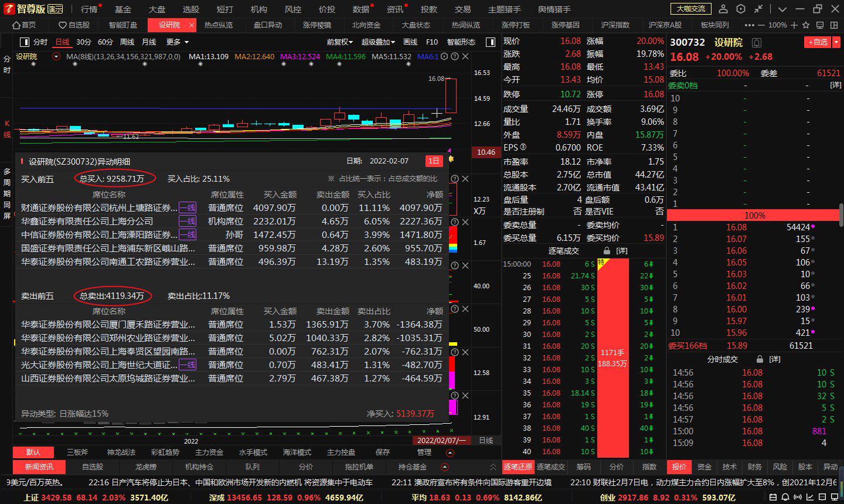Image resolution: width=844 pixels, height=504 pixels.
Task: Click the MA indicator settings hexagon icon
Action: pyautogui.click(x=444, y=56)
